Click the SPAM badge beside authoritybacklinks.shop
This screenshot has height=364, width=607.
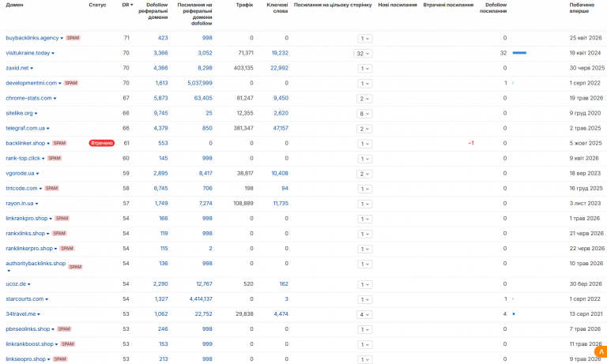75,267
